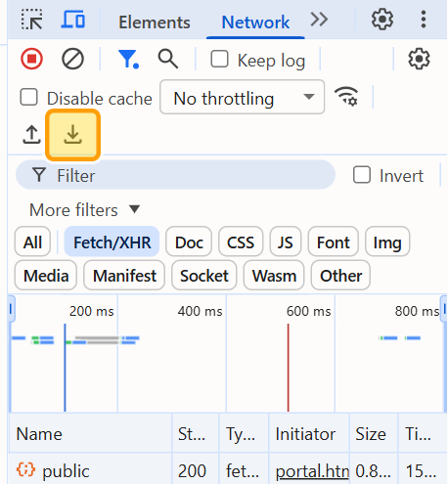Image resolution: width=448 pixels, height=484 pixels.
Task: Open the portal.htm initiator link
Action: click(312, 471)
